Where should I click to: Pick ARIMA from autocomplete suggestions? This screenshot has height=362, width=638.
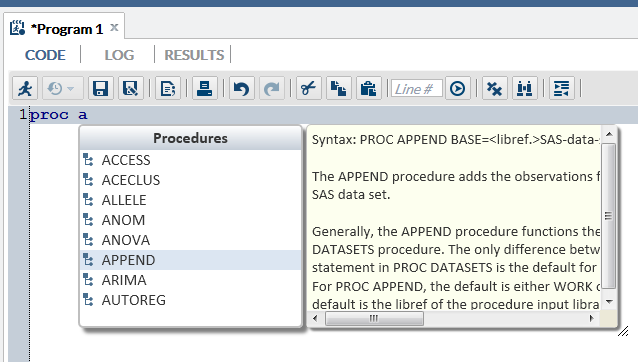click(190, 280)
